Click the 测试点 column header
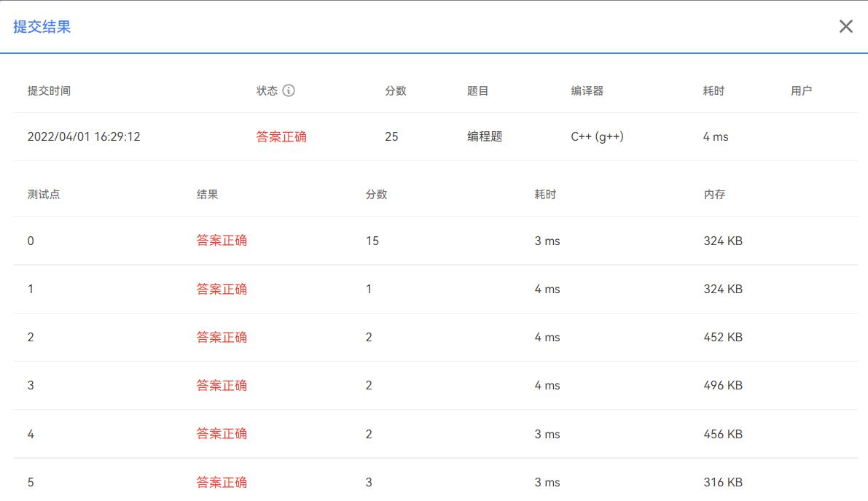This screenshot has height=501, width=868. point(43,195)
